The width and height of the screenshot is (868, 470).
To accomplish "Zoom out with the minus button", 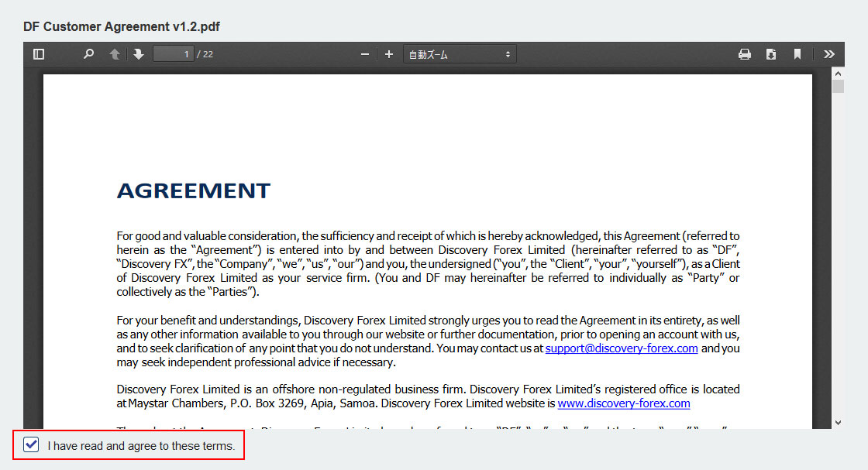I will coord(365,54).
